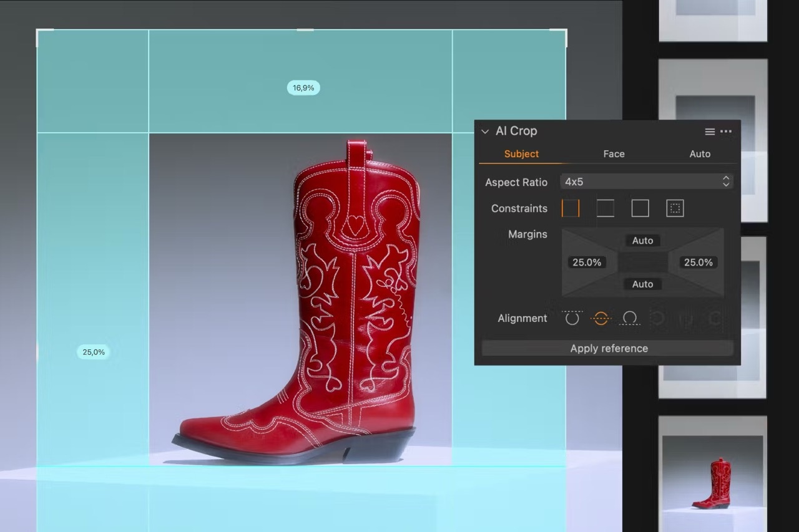
Task: Select the red boot thumbnail in filmstrip
Action: pyautogui.click(x=712, y=474)
